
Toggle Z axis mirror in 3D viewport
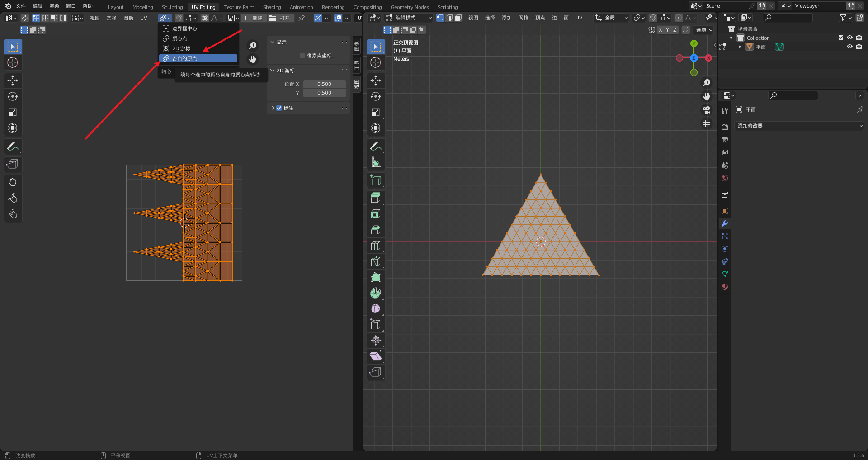tap(675, 30)
